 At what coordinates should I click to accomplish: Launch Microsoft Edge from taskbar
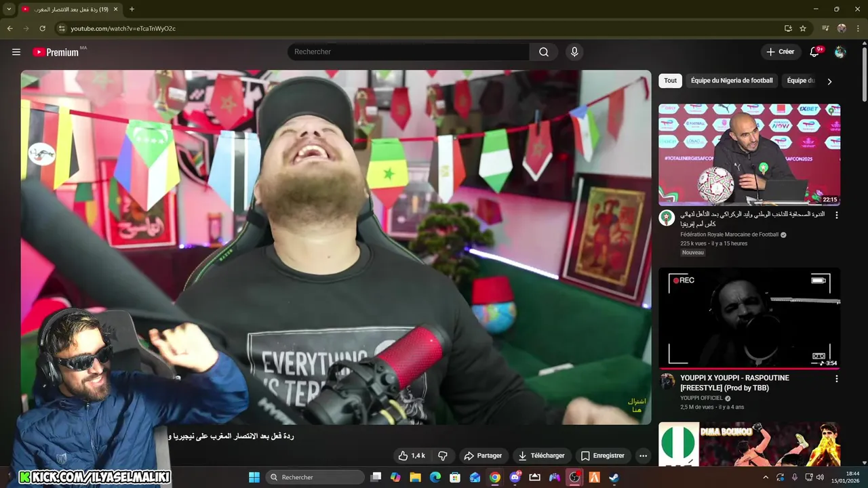pos(435,477)
